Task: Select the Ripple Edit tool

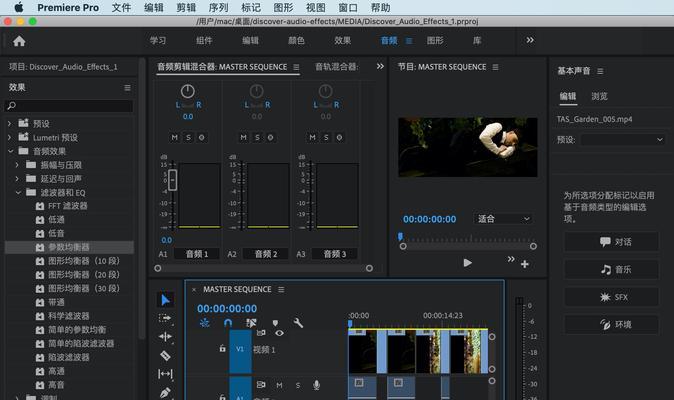Action: (x=165, y=336)
